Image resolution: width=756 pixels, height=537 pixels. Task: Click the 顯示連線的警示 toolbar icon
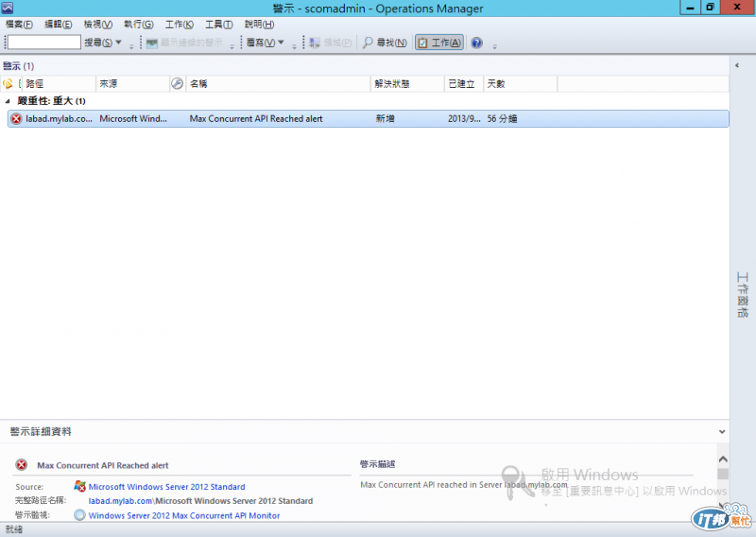pos(152,43)
